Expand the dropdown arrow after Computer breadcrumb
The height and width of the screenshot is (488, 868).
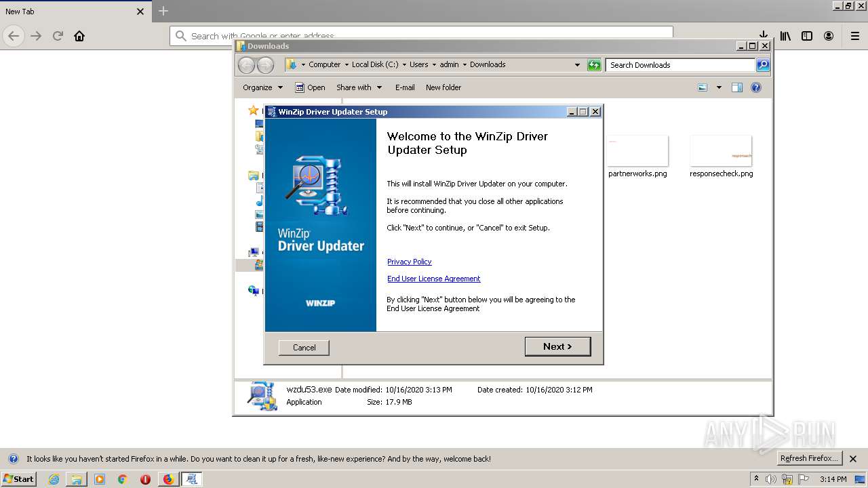346,64
